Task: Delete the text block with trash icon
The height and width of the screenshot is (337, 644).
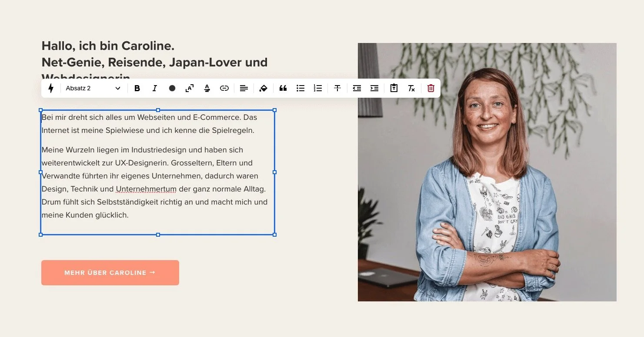Action: pos(430,88)
